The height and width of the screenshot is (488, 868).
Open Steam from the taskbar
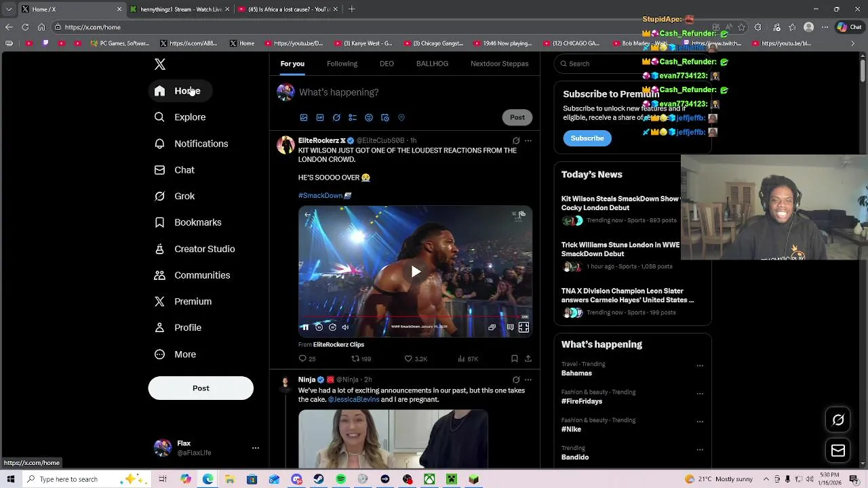(x=319, y=479)
